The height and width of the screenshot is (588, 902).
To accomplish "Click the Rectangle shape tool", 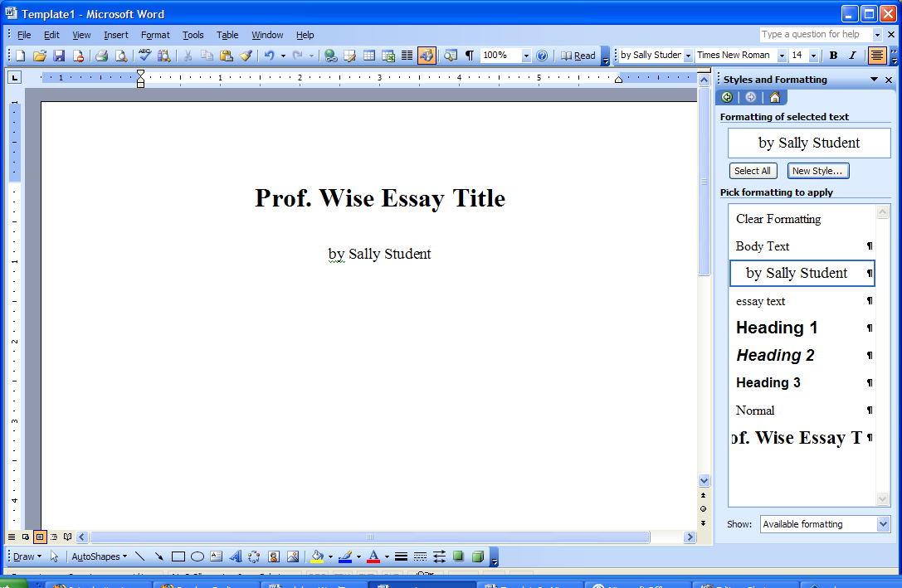I will [178, 556].
